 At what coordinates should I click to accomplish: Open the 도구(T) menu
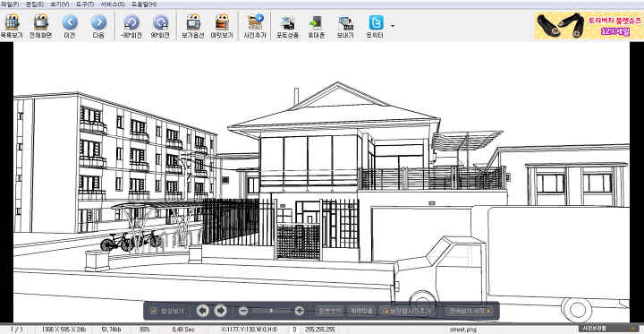point(85,4)
